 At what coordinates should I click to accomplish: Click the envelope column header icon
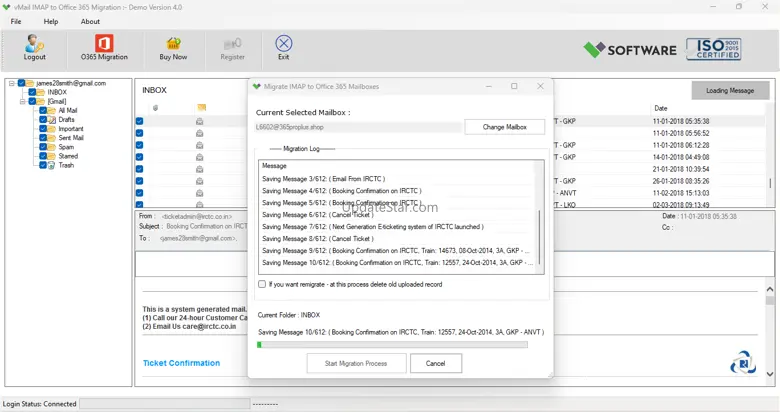(x=201, y=107)
